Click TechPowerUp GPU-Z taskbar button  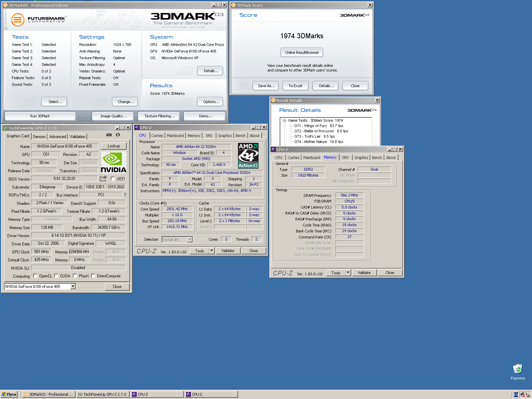pos(103,394)
